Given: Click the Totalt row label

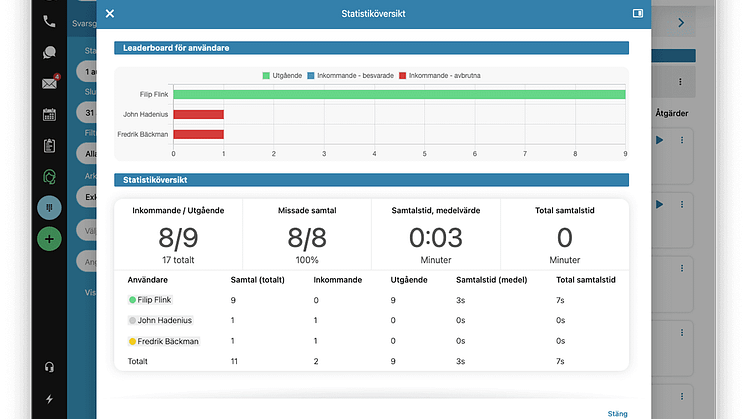Looking at the screenshot, I should coord(137,361).
